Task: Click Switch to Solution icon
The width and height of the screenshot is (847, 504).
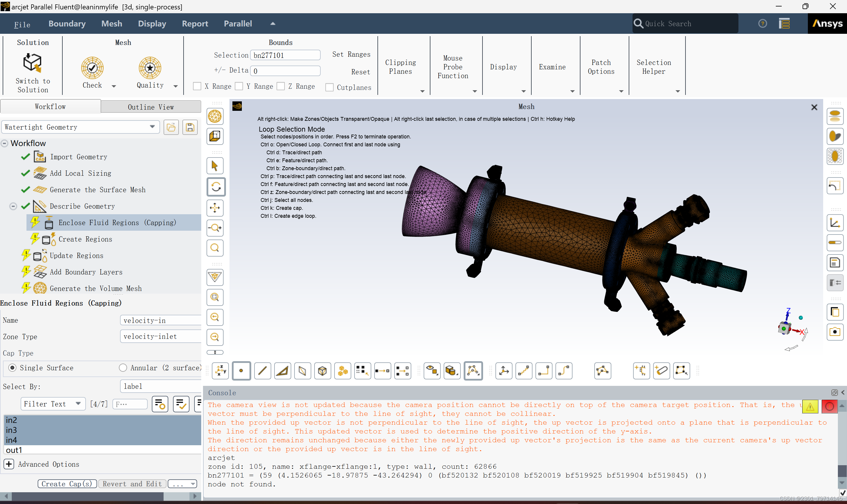Action: [33, 63]
